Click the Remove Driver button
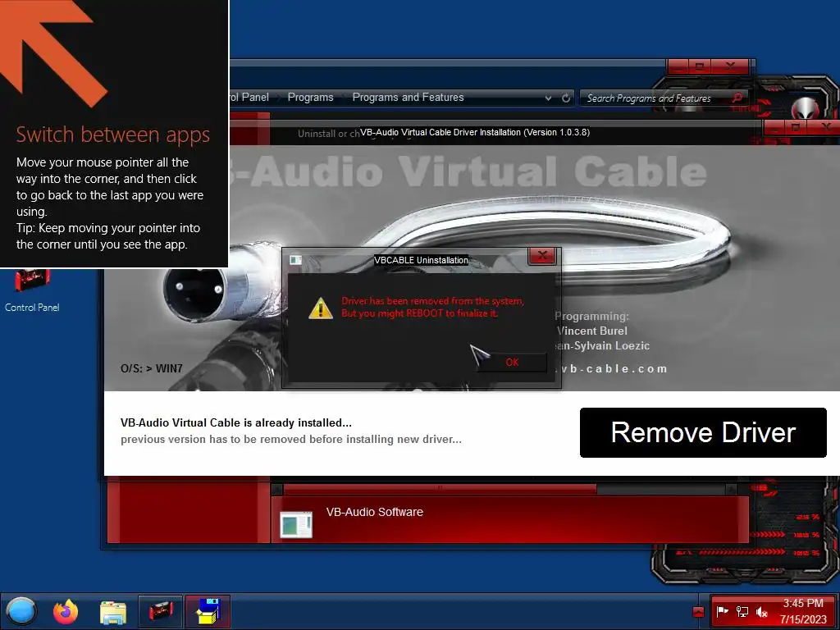This screenshot has width=840, height=630. (703, 432)
